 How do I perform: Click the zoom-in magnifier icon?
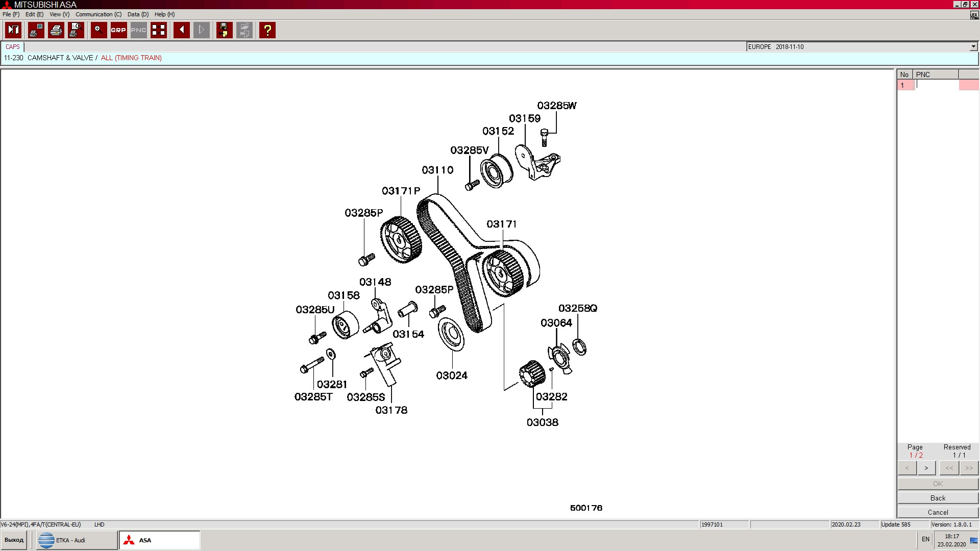[99, 30]
